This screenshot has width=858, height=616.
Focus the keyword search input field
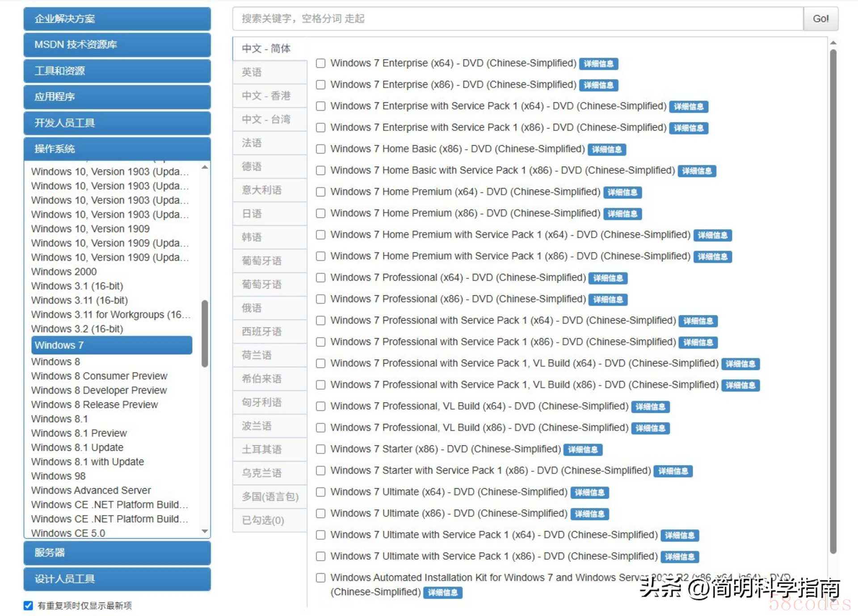click(x=517, y=19)
